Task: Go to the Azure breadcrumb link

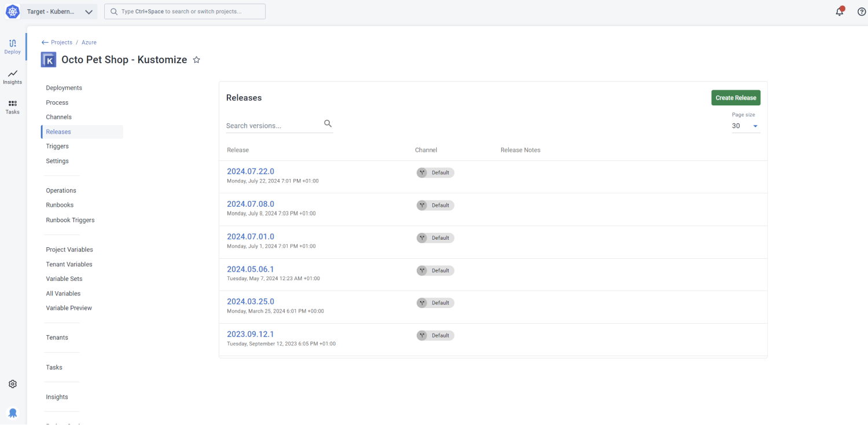Action: click(89, 42)
